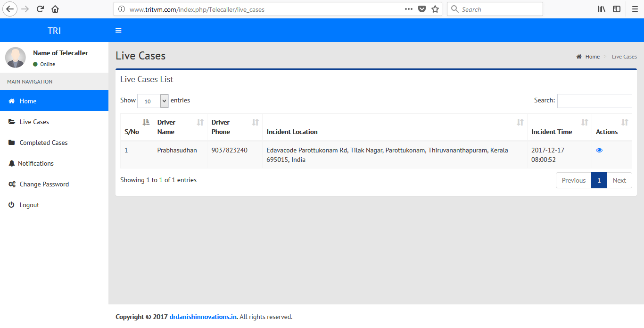
Task: Open Live Cases in sidebar navigation
Action: click(34, 122)
